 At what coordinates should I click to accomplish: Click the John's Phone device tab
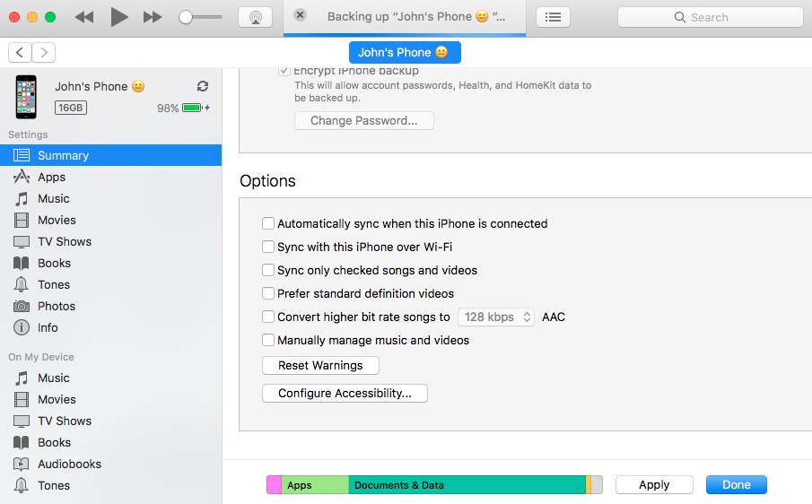coord(405,52)
